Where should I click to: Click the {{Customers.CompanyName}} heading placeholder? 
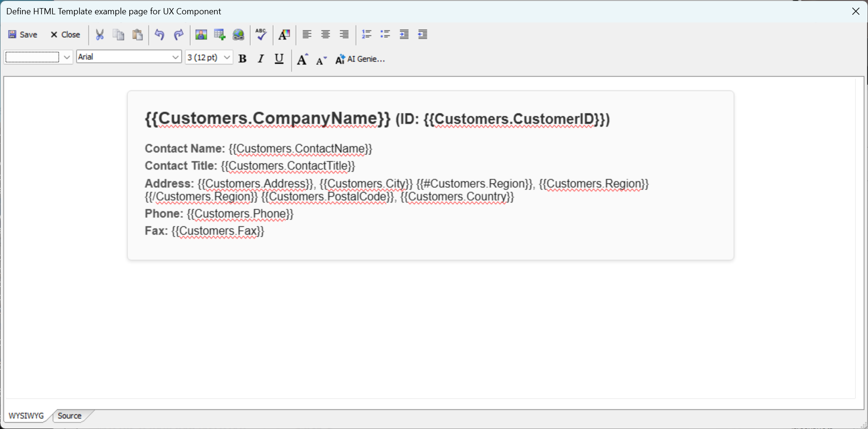[268, 118]
